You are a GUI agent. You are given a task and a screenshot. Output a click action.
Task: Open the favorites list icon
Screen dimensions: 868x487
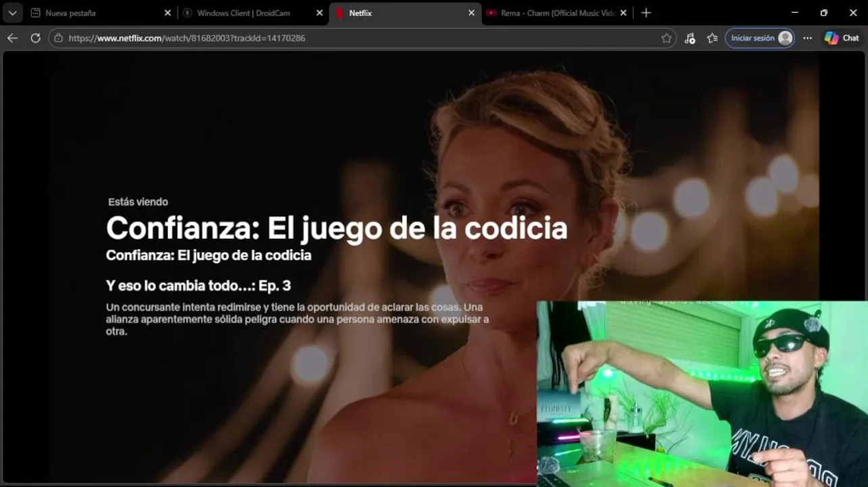click(x=712, y=38)
